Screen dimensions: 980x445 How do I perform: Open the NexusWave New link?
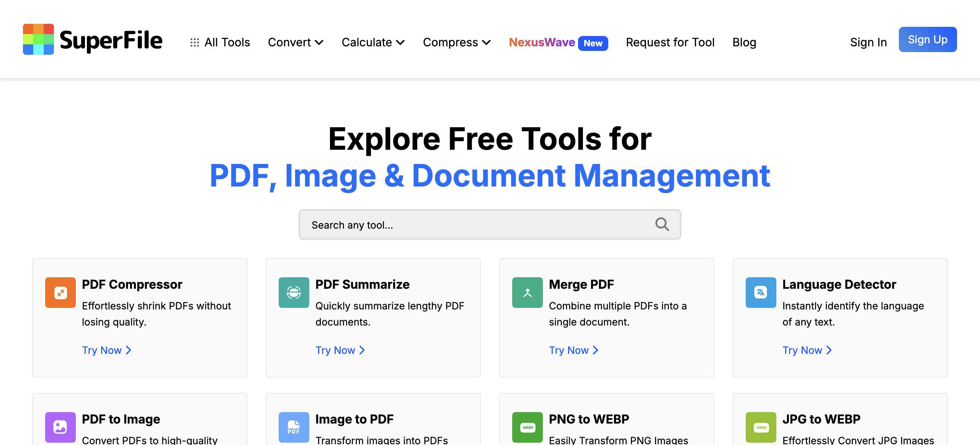(x=558, y=42)
